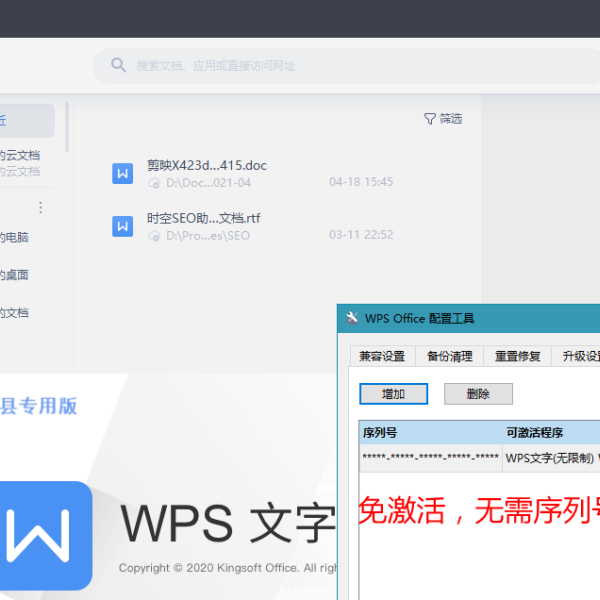
Task: Select the masked serial number row
Action: coord(479,458)
